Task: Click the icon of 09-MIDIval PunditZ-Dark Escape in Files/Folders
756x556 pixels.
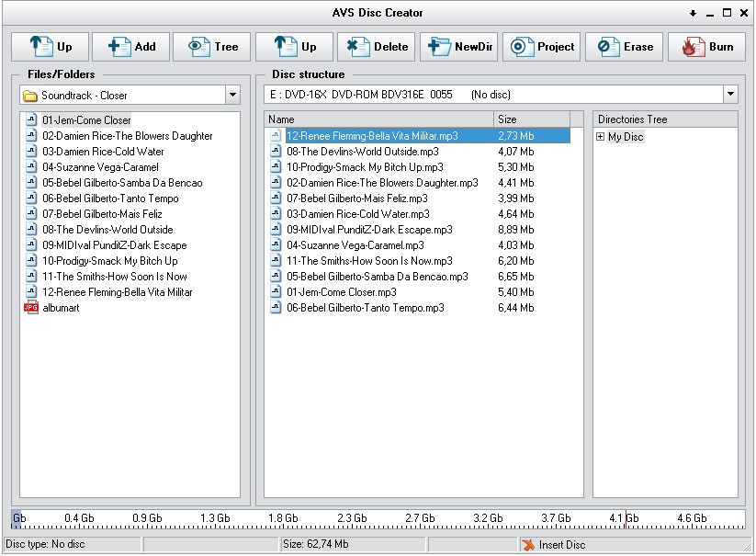Action: pos(31,245)
